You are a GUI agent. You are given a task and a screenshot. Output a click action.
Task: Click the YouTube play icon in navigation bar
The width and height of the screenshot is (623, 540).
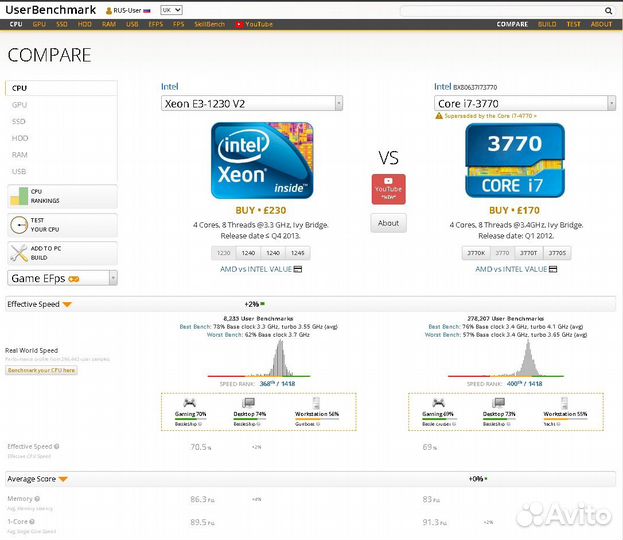[239, 24]
